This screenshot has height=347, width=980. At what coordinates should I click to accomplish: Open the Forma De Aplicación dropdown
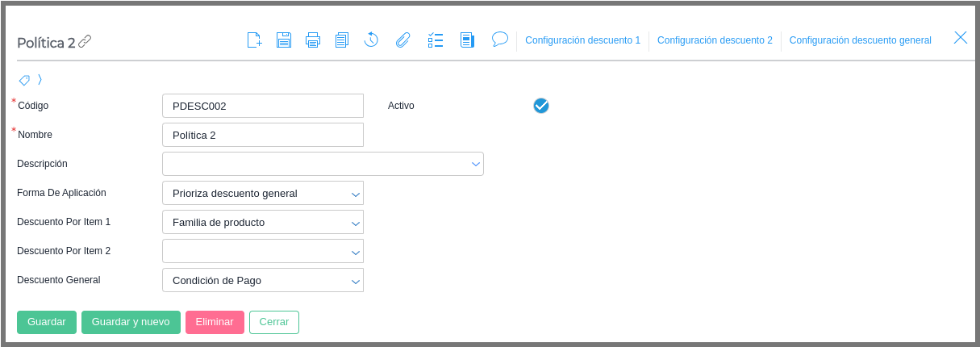355,194
